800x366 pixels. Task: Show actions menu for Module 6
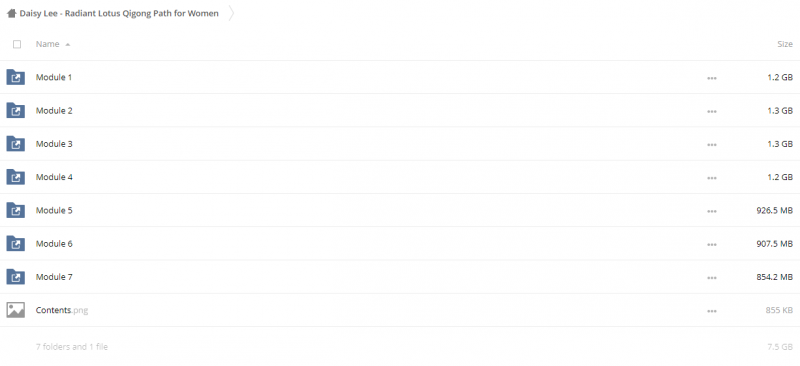(712, 245)
